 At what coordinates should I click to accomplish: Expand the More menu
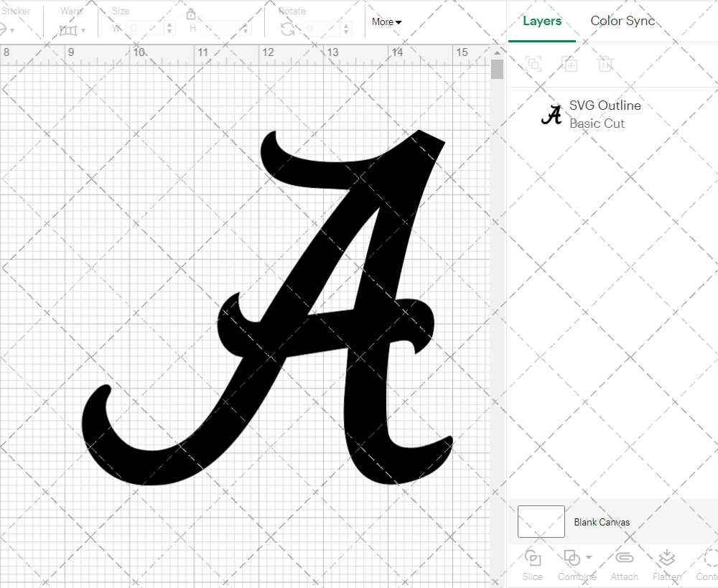[x=386, y=22]
